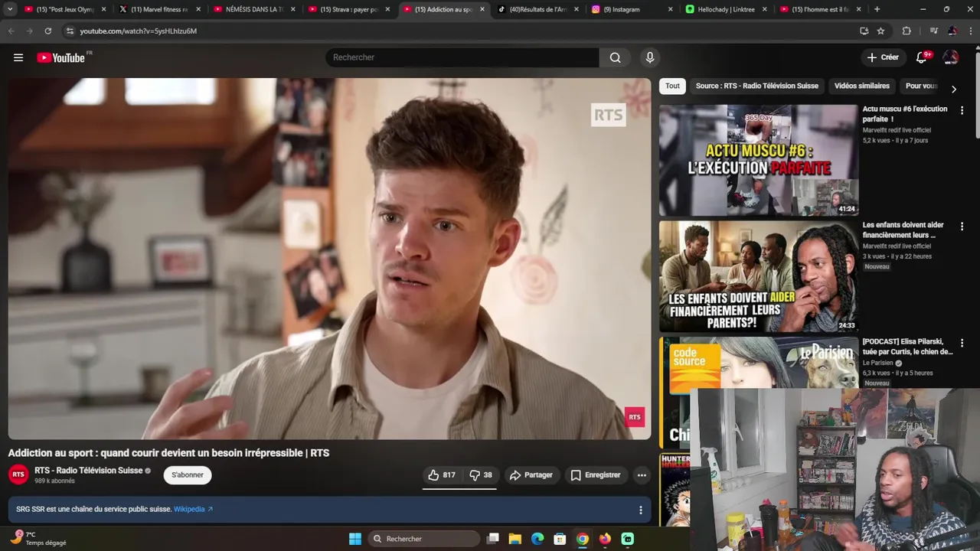Switch to the Marvel fitness X tab
Viewport: 980px width, 551px height.
160,9
